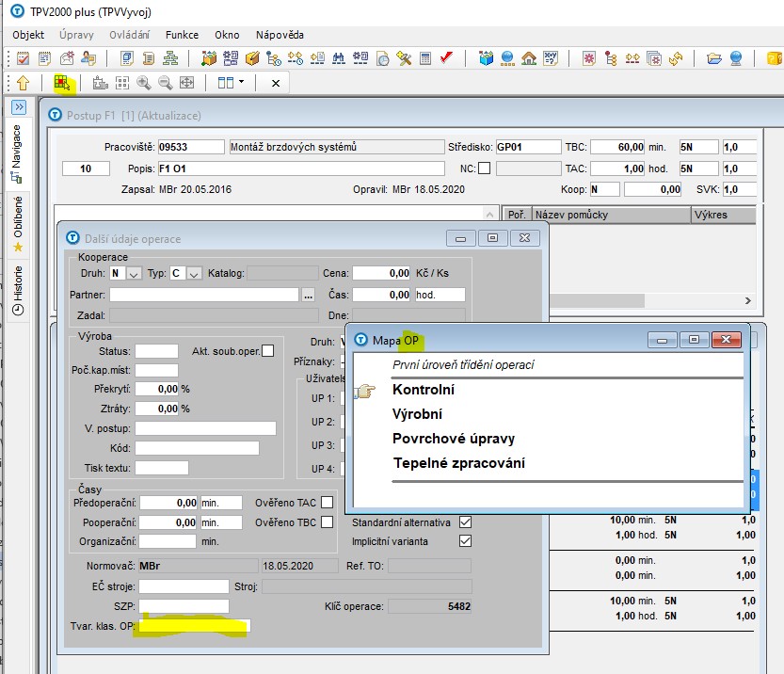Open the Úpravy menu

point(76,35)
